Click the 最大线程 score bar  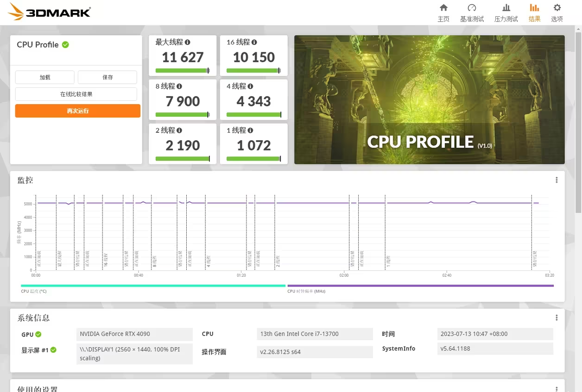click(x=183, y=71)
